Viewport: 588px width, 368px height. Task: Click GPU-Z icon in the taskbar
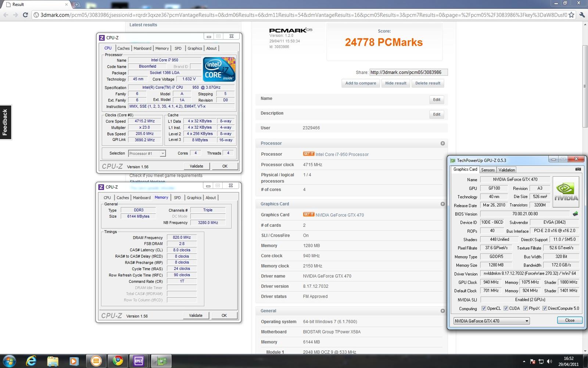161,361
